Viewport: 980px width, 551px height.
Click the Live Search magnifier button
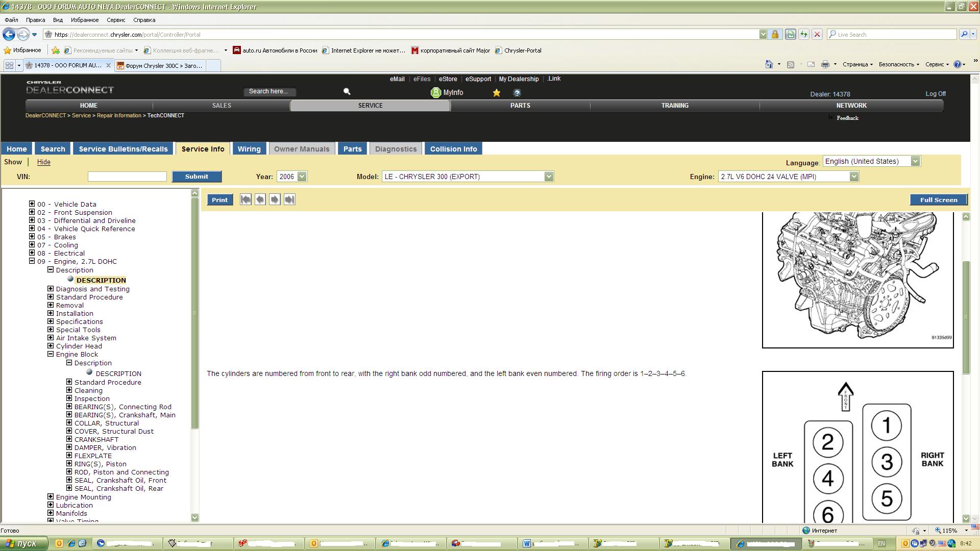tap(964, 34)
